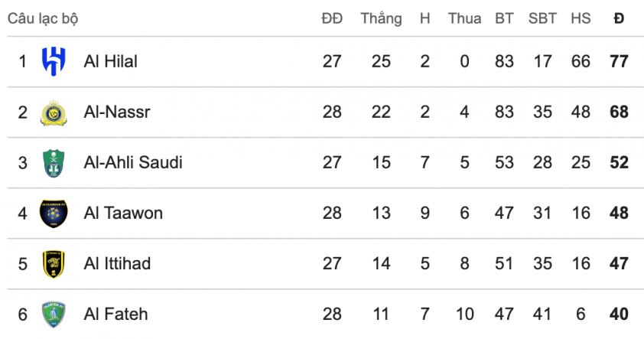The image size is (644, 339).
Task: Click the Al-Nassr club crest
Action: 54,112
